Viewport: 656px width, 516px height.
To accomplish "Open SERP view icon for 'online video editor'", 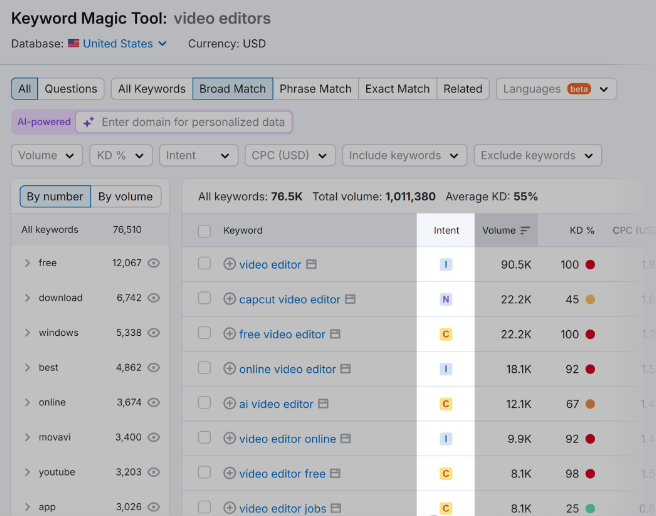I will click(x=346, y=369).
